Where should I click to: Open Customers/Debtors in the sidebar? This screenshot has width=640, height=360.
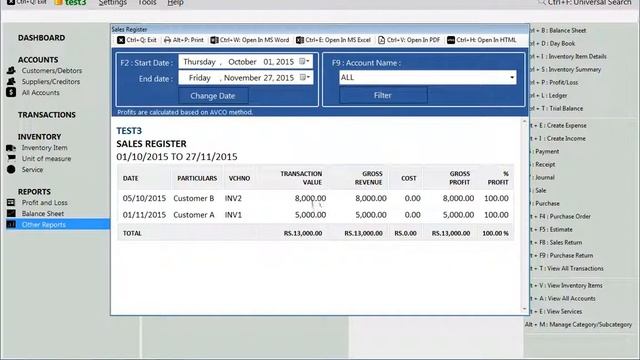52,71
